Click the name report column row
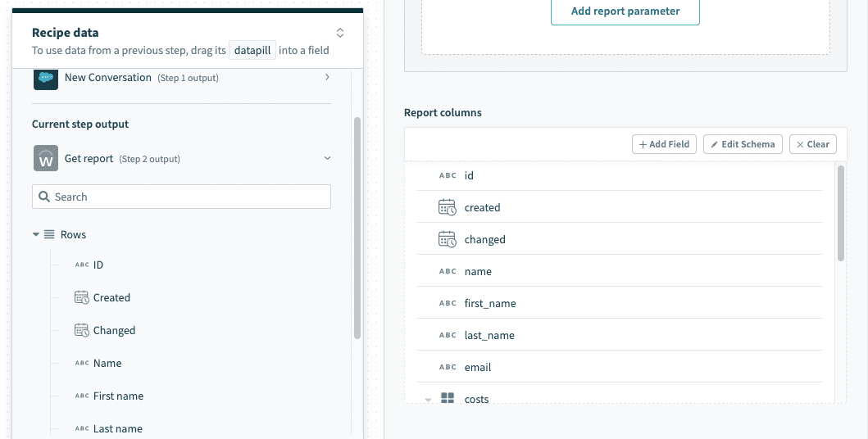This screenshot has height=439, width=868. 620,271
